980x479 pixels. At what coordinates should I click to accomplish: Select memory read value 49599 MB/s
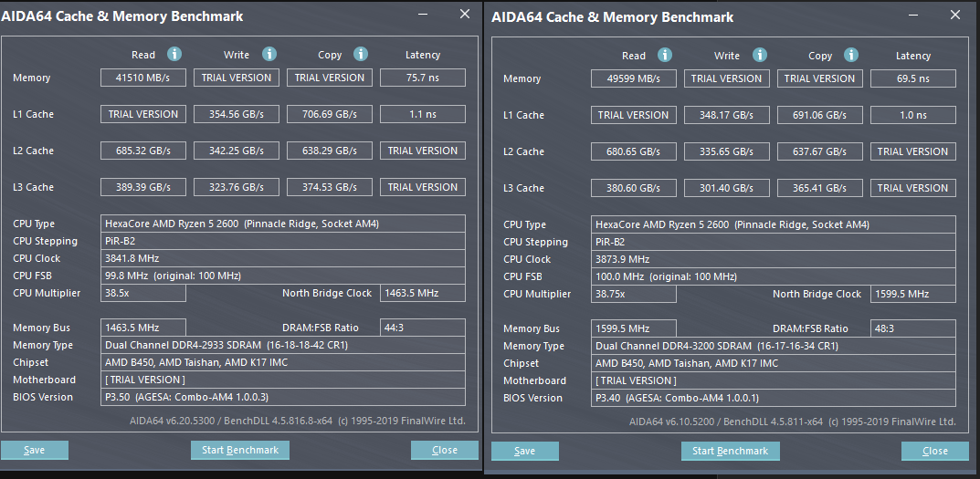pyautogui.click(x=634, y=78)
